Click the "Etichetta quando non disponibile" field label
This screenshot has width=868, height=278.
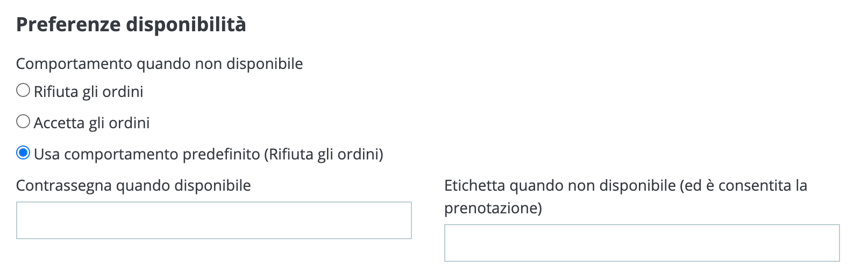(x=559, y=185)
